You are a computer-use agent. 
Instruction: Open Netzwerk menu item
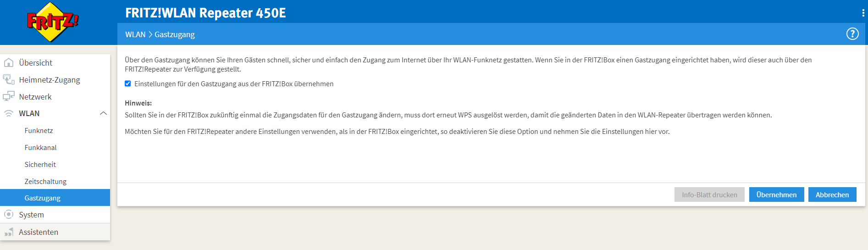tap(55, 97)
